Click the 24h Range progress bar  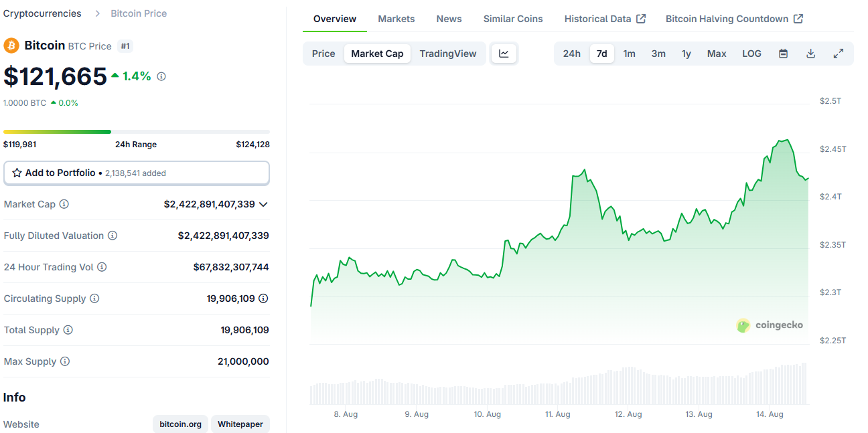pyautogui.click(x=137, y=132)
